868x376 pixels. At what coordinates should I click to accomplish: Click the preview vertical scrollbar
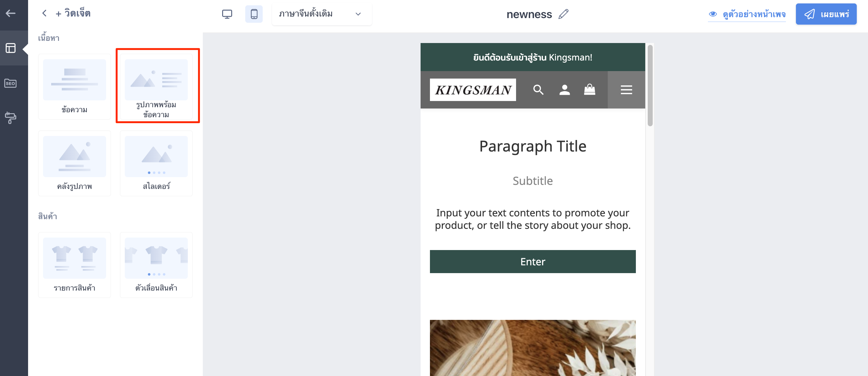click(x=650, y=85)
